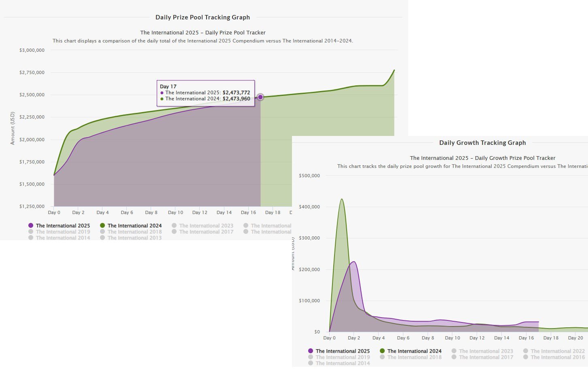Enable The International 2014 in top chart legend
The width and height of the screenshot is (588, 369).
pyautogui.click(x=59, y=238)
